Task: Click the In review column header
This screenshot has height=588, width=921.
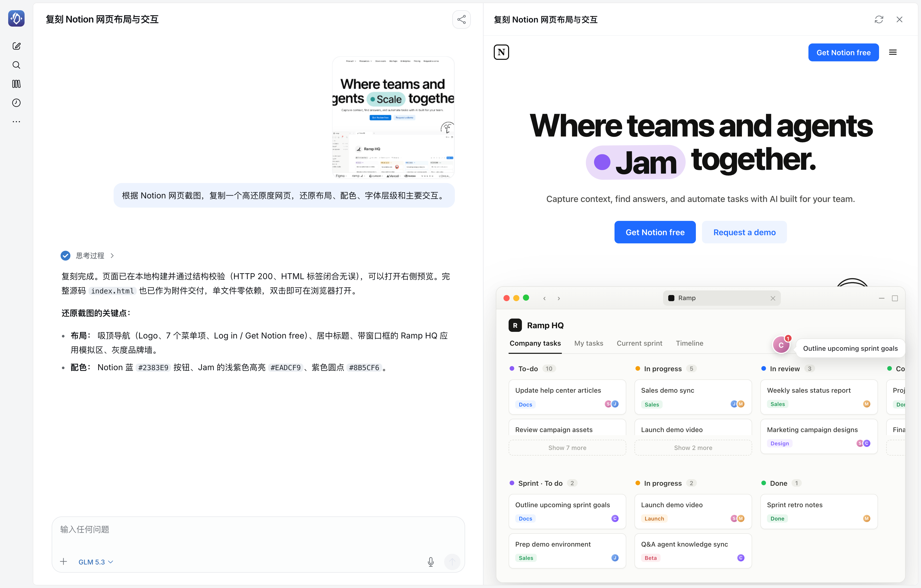Action: 788,369
